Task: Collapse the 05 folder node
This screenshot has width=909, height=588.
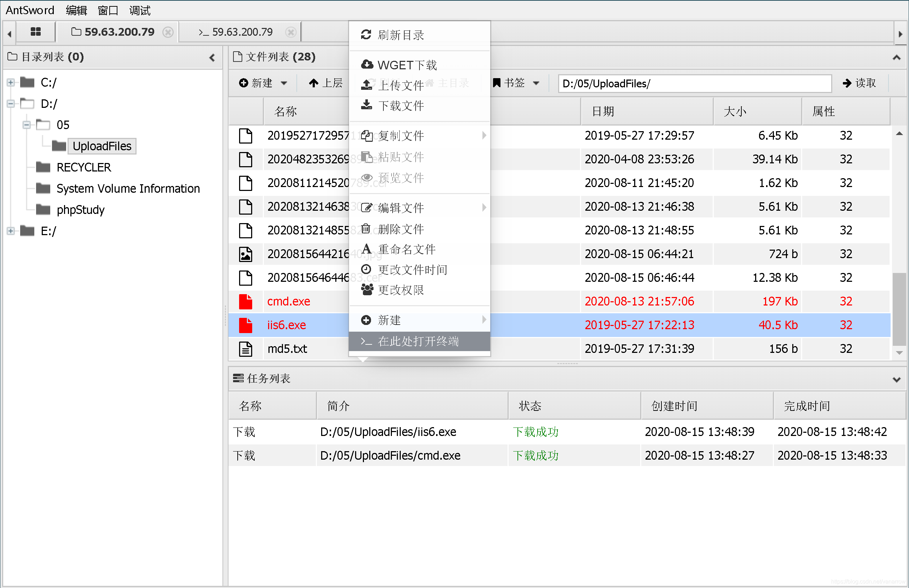Action: tap(27, 125)
